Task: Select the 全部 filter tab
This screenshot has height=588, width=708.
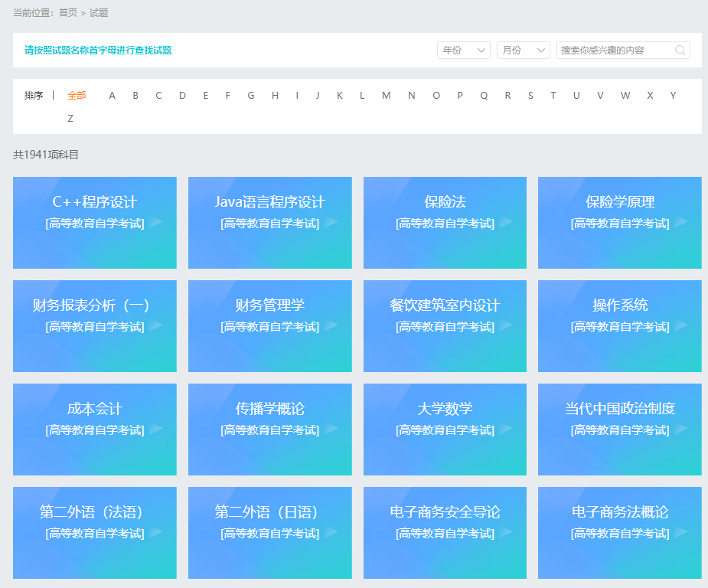Action: [x=77, y=96]
